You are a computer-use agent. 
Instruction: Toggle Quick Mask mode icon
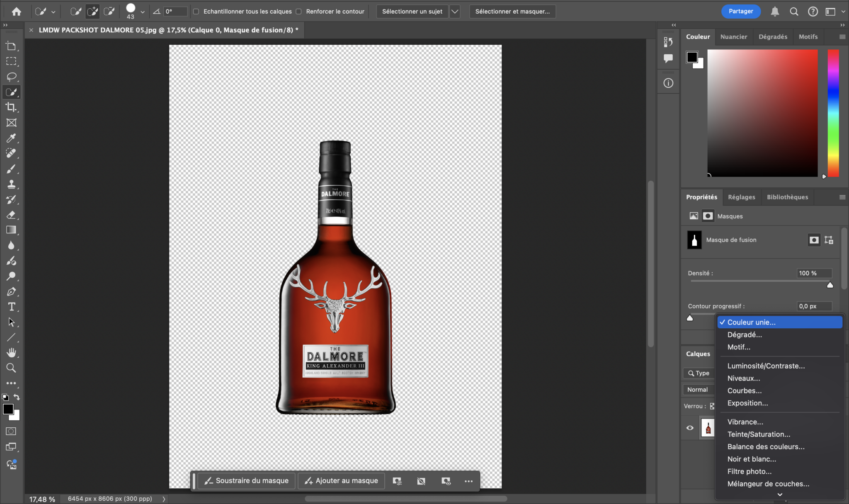pyautogui.click(x=12, y=431)
